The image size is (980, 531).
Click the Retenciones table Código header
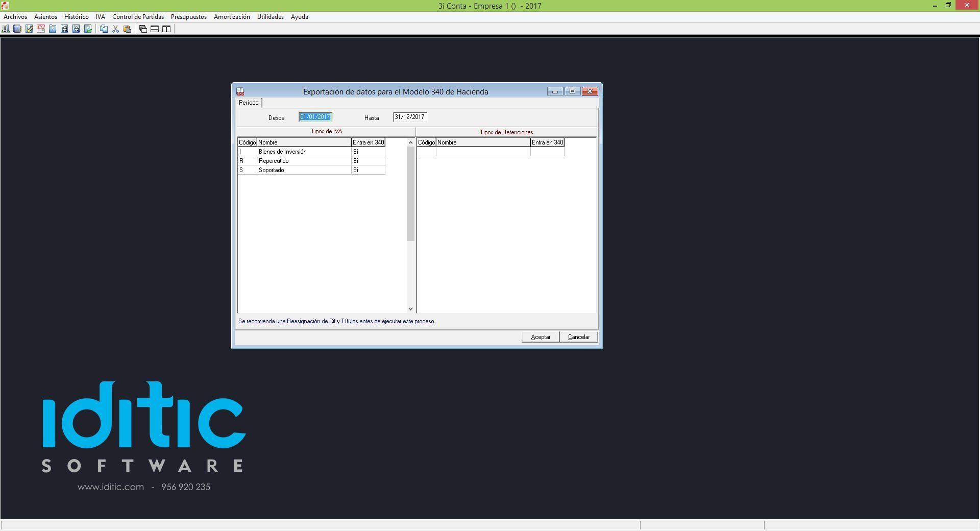(427, 142)
